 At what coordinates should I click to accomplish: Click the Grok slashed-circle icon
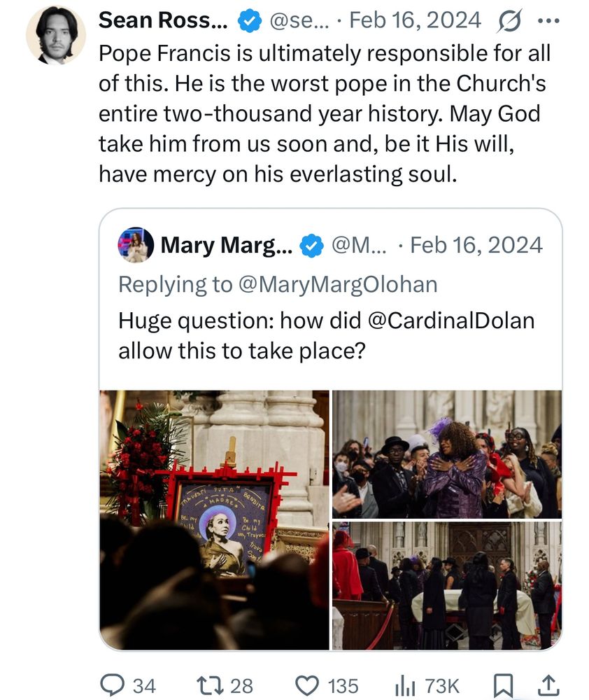tap(509, 21)
